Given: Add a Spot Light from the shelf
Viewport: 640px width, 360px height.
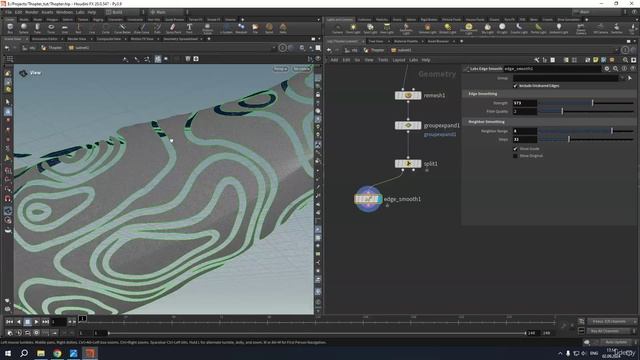Looking at the screenshot, I should (x=370, y=28).
